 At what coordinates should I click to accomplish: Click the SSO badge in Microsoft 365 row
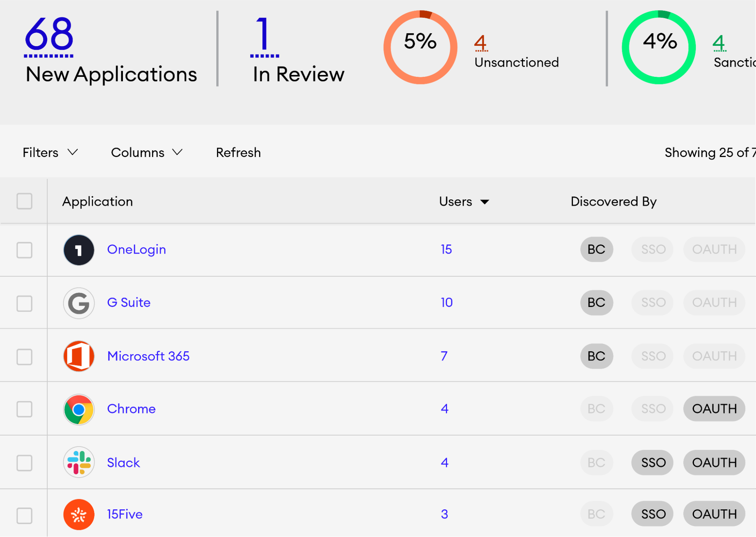coord(653,356)
